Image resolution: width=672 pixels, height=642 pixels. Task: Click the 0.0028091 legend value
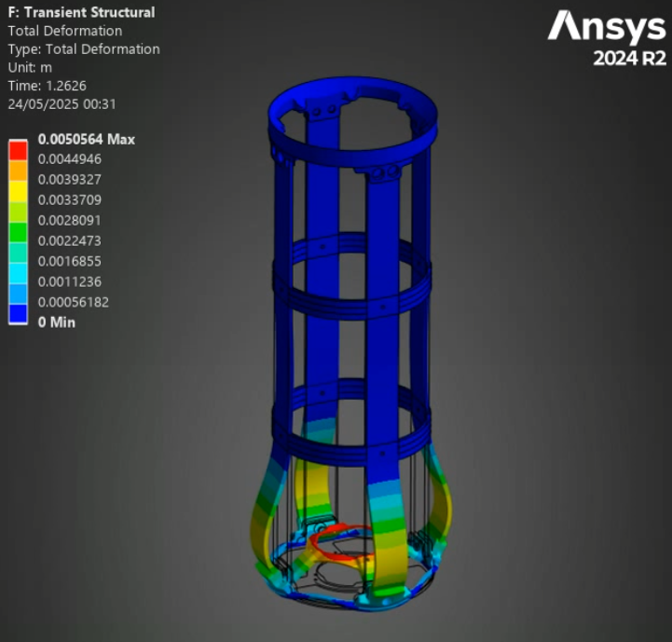tap(69, 221)
